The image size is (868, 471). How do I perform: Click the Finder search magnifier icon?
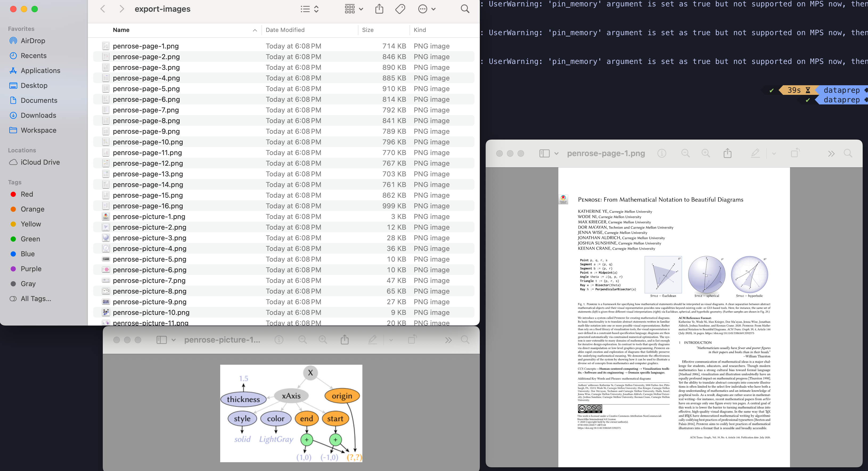[465, 9]
